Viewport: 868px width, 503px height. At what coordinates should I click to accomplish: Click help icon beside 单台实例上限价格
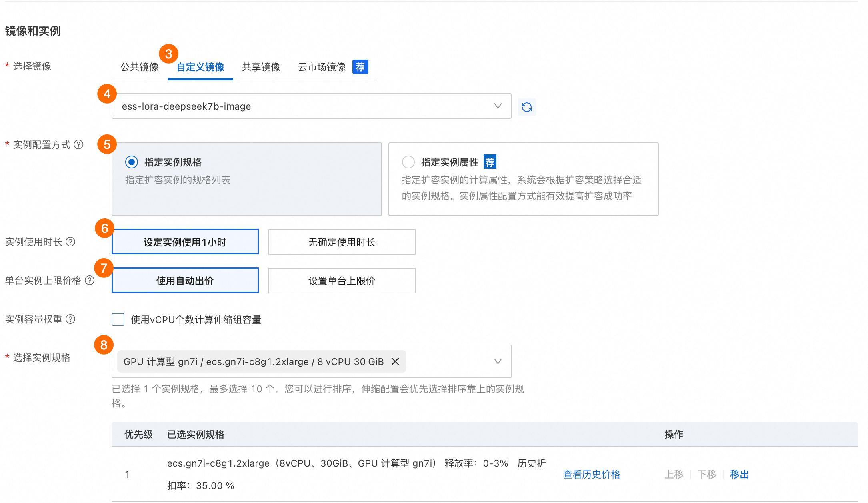90,280
